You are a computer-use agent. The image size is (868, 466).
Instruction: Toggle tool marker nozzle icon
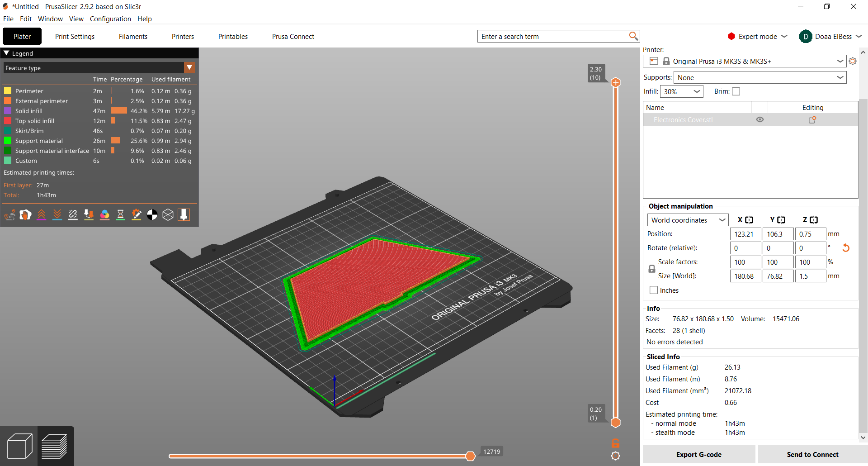184,214
